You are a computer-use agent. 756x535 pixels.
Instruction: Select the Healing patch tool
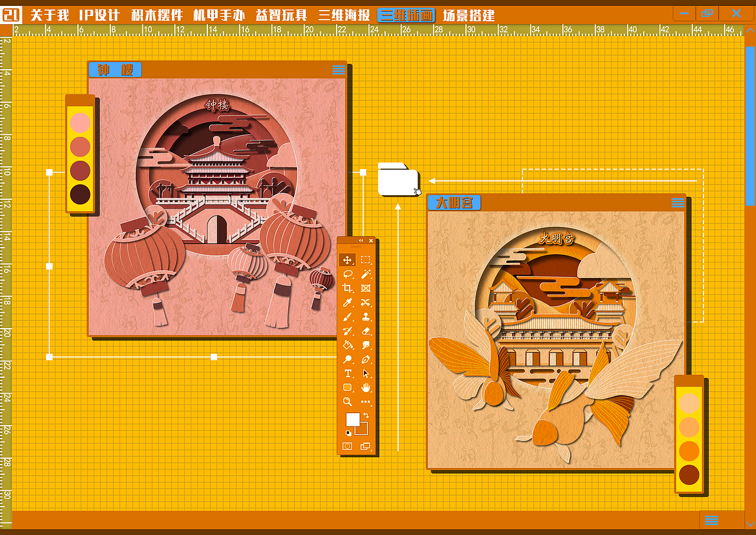tap(366, 303)
